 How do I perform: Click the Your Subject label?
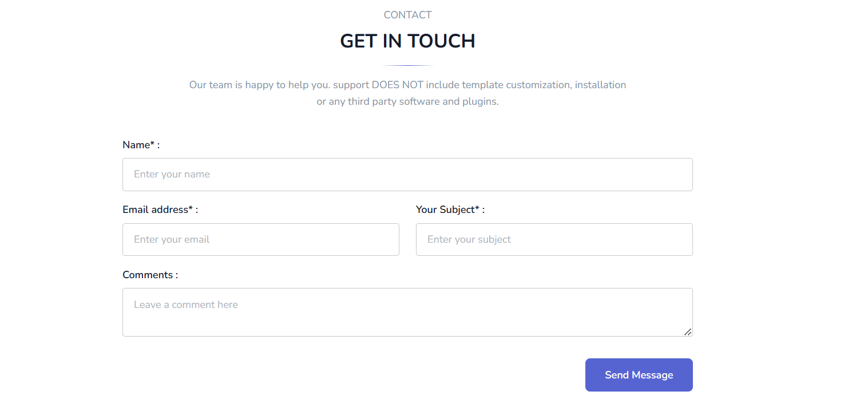coord(450,210)
